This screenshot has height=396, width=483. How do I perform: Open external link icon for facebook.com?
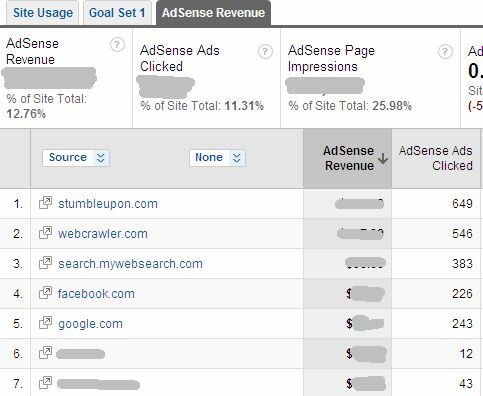tap(45, 293)
